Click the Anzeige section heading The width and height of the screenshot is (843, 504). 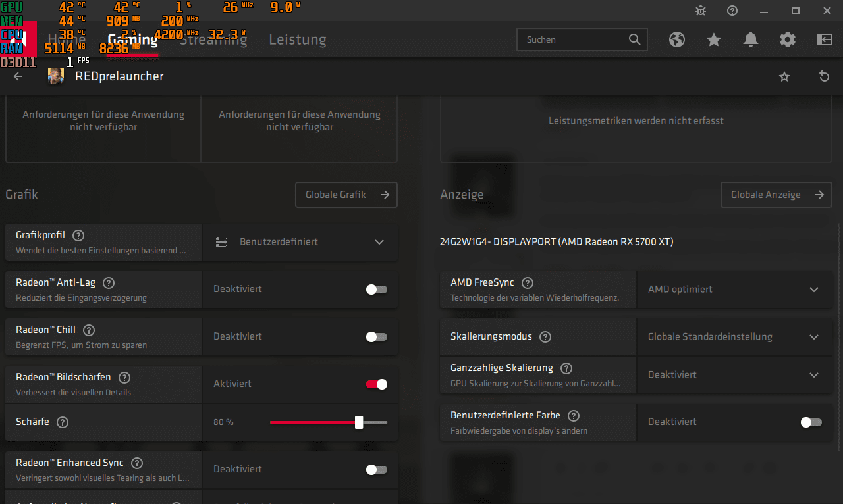coord(462,195)
